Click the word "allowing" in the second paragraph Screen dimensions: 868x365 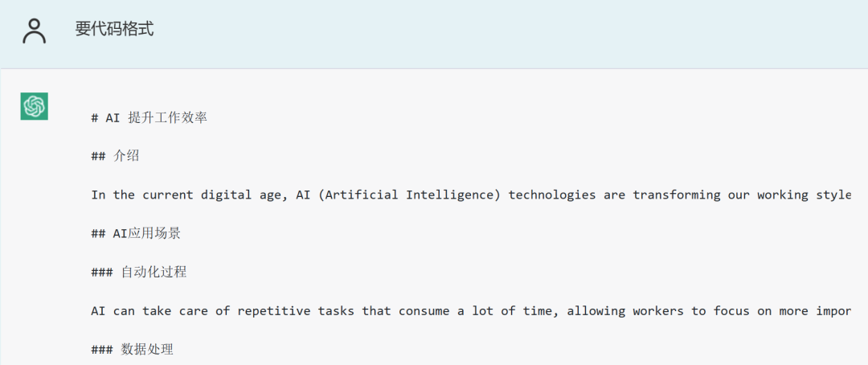(x=596, y=311)
